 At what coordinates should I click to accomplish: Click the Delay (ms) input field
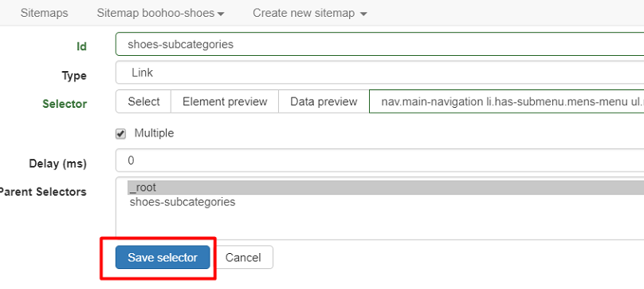379,160
